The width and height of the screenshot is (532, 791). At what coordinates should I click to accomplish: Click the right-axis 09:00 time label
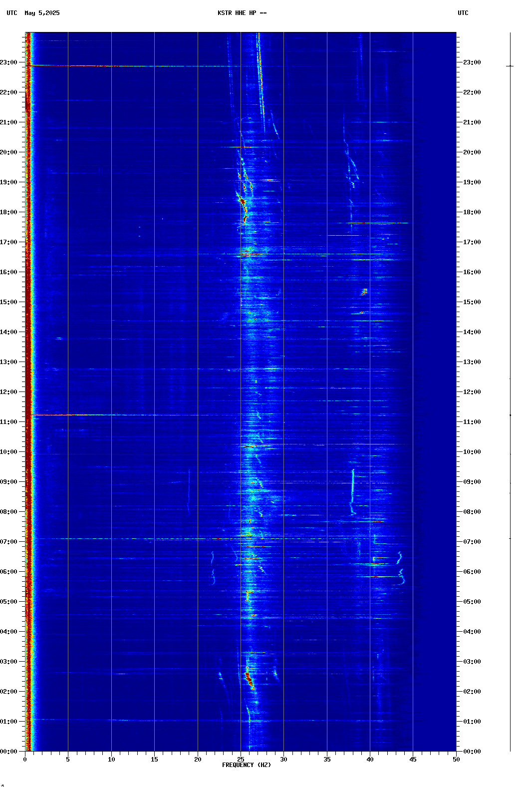pyautogui.click(x=472, y=482)
